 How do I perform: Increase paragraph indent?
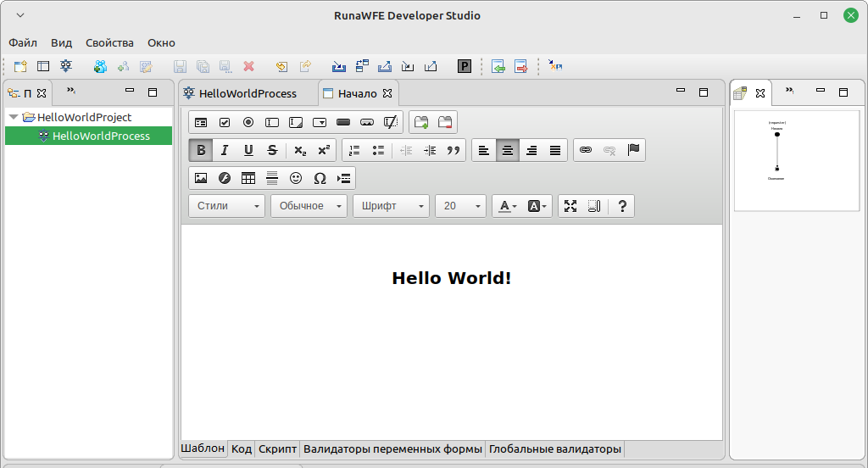click(x=430, y=150)
